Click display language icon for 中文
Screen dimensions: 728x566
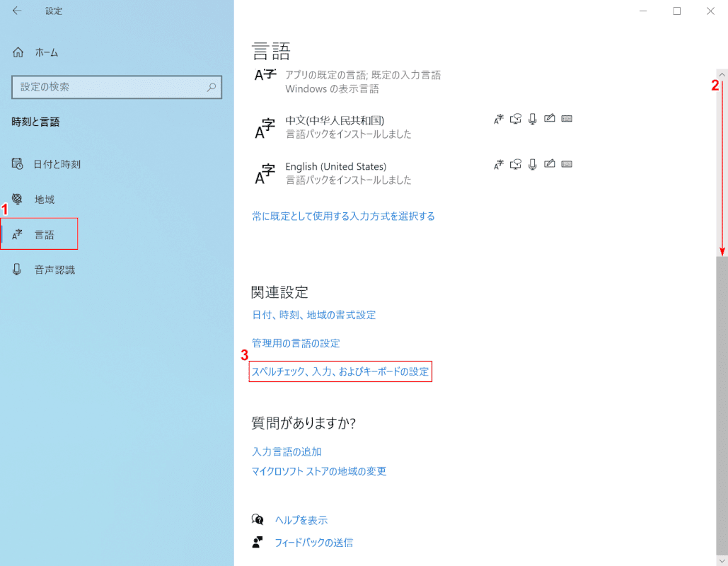tap(499, 120)
